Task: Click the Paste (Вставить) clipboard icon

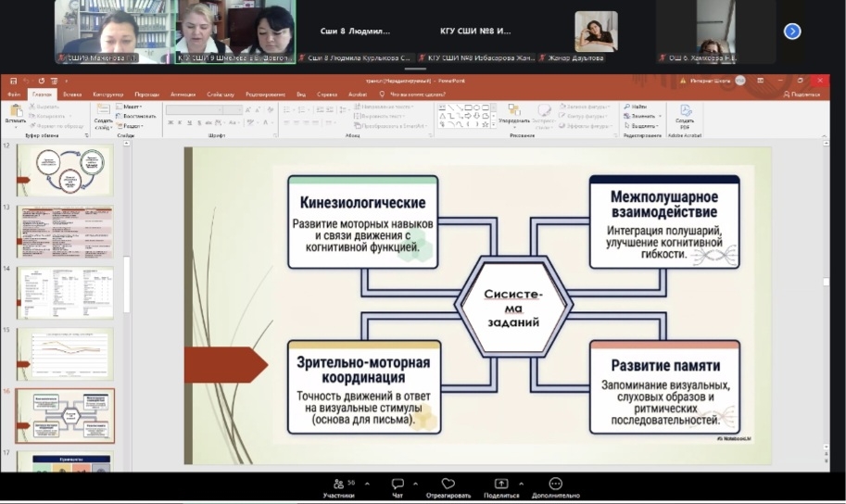Action: click(x=15, y=111)
